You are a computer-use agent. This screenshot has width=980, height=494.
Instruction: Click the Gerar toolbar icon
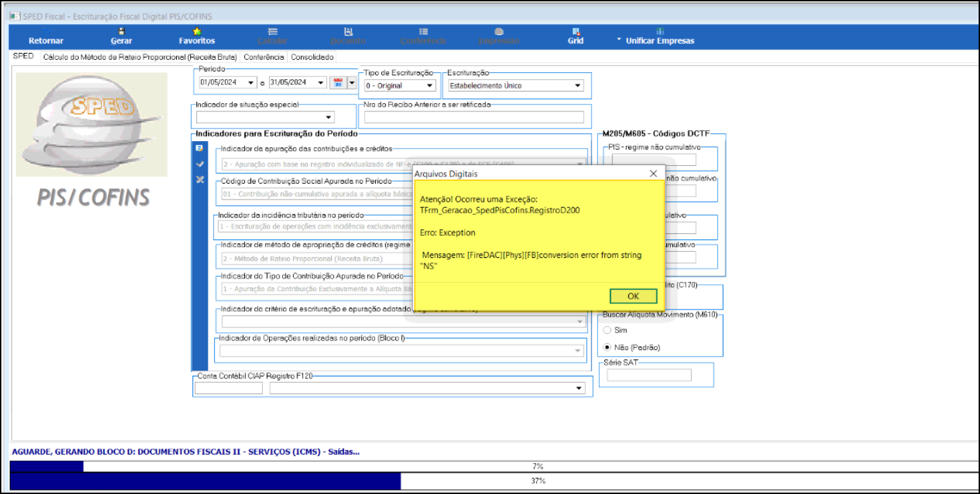click(x=121, y=31)
